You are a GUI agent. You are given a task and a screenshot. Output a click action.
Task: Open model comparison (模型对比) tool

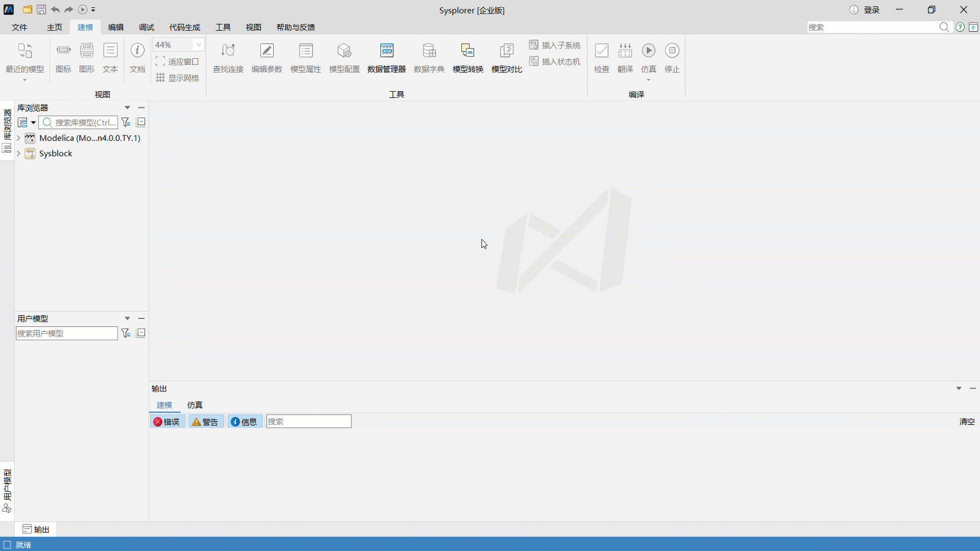[507, 58]
